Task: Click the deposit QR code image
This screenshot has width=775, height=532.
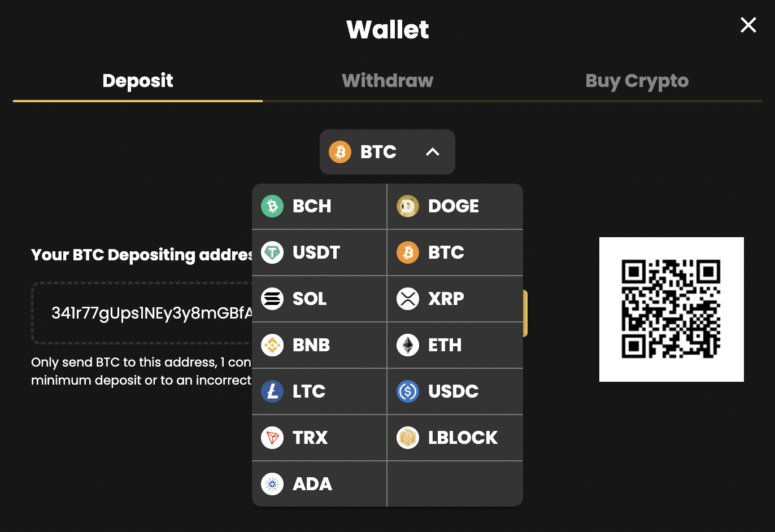Action: click(x=671, y=309)
